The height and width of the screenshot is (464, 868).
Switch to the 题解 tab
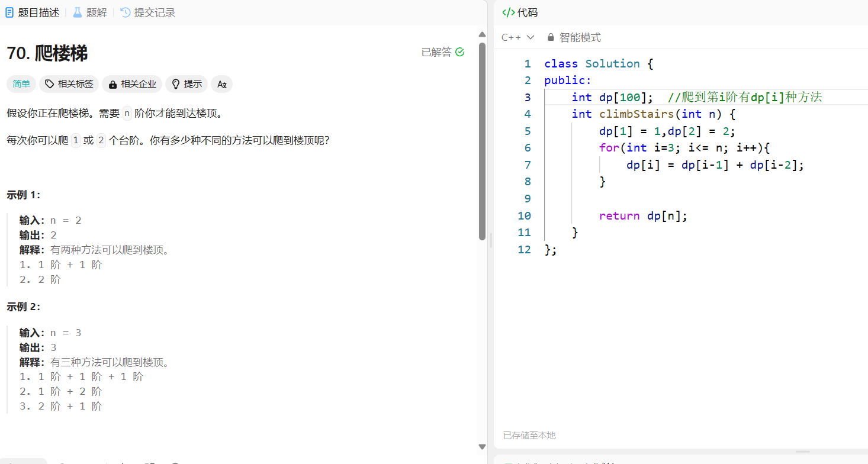[90, 12]
